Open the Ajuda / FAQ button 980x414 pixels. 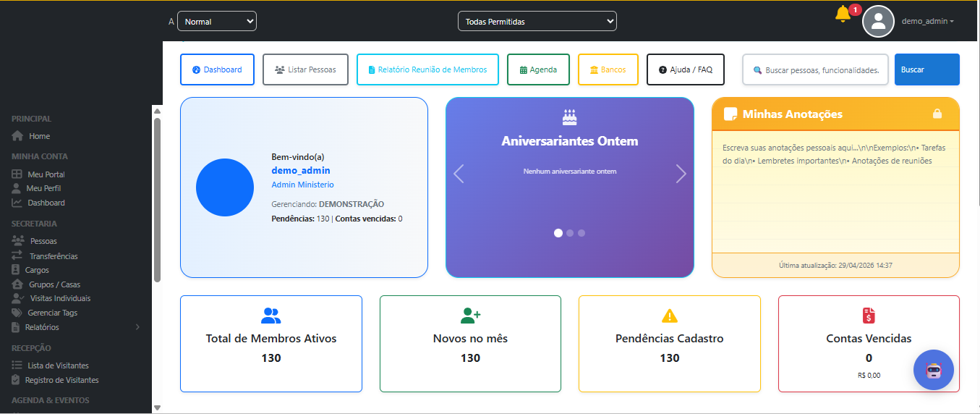click(686, 69)
